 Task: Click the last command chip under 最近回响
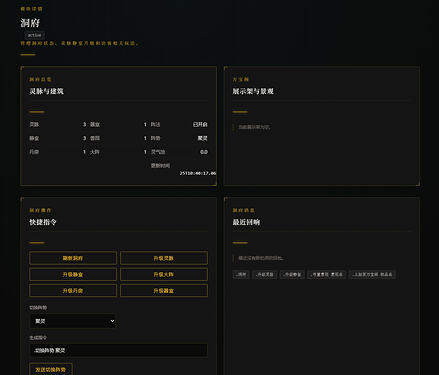pos(372,275)
